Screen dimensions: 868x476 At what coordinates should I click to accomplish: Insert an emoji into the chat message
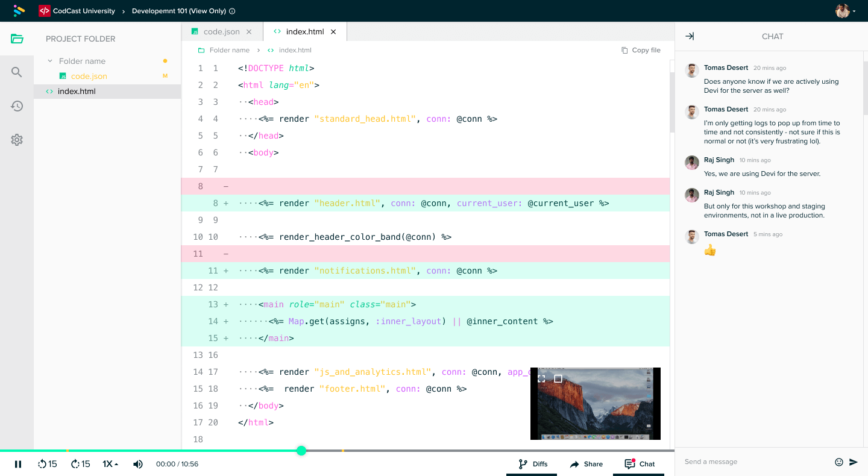point(839,462)
